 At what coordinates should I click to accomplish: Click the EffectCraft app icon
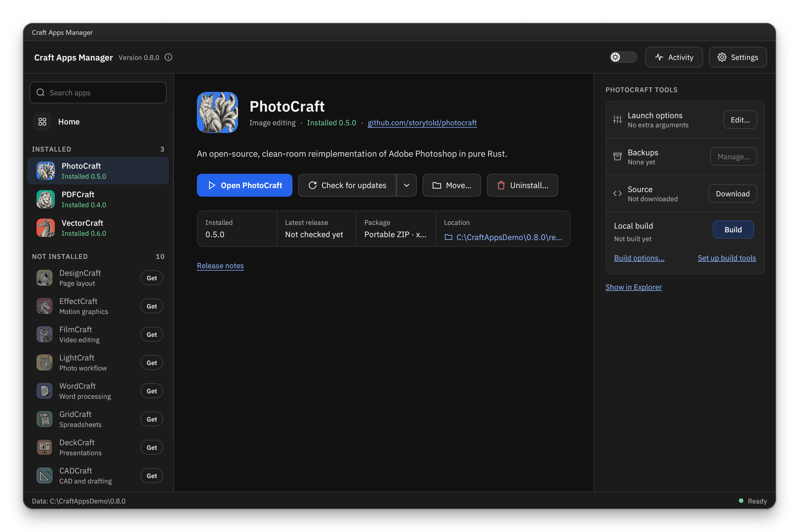(x=45, y=306)
